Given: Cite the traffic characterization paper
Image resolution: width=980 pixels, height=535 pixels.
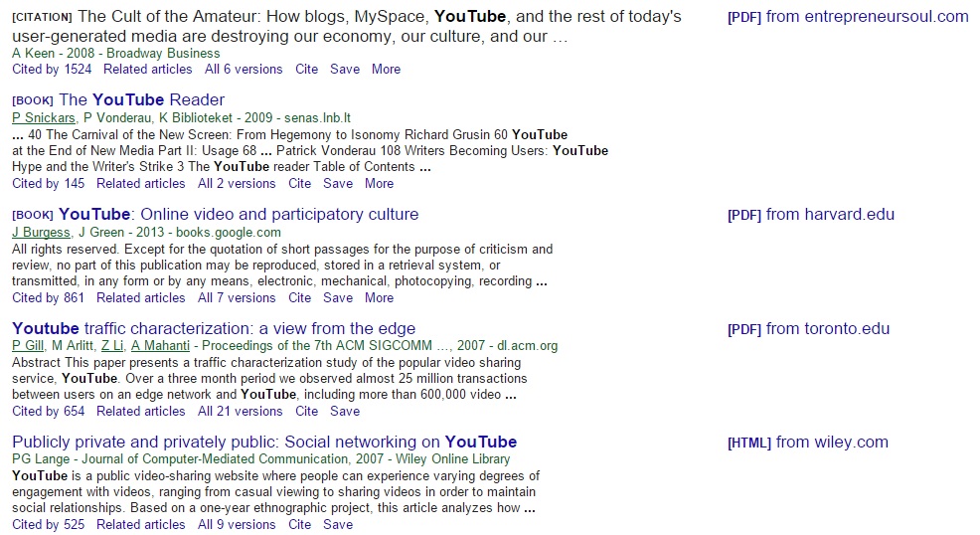Looking at the screenshot, I should click(306, 412).
